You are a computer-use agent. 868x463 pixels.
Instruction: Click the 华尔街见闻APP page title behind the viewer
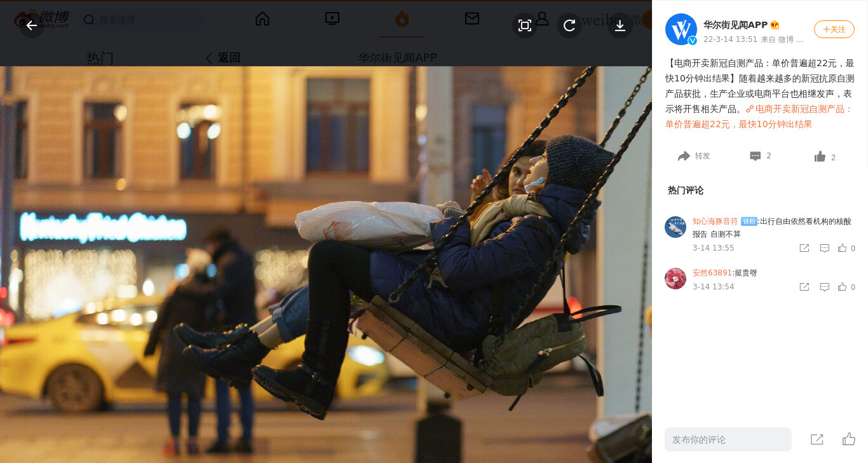point(398,58)
